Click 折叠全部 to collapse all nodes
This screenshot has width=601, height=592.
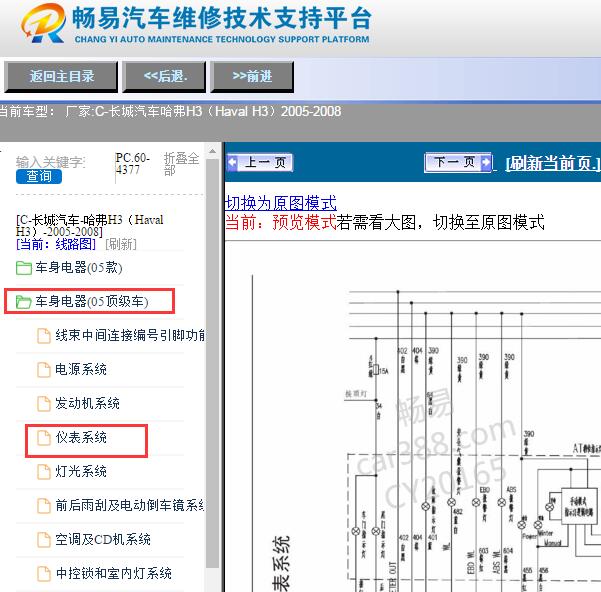(181, 164)
